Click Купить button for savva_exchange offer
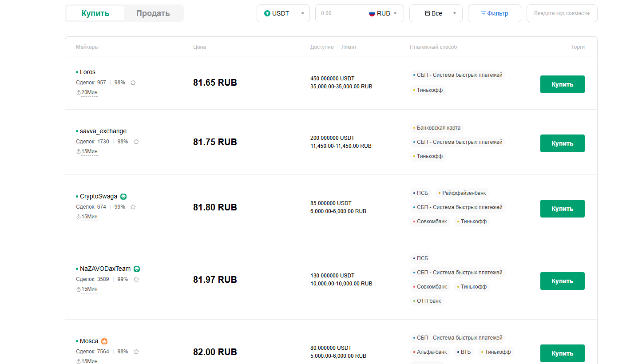Viewport: 642px width, 364px height. (563, 143)
